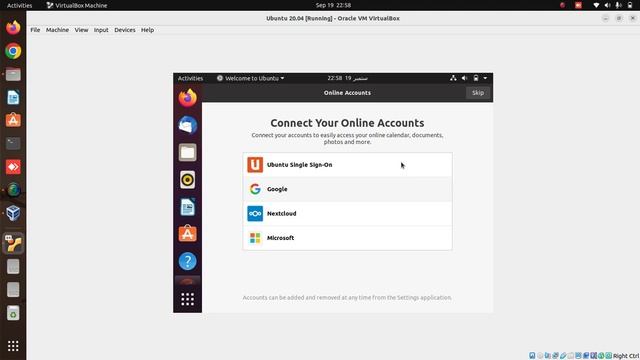Choose the Microsoft account option

coord(347,238)
